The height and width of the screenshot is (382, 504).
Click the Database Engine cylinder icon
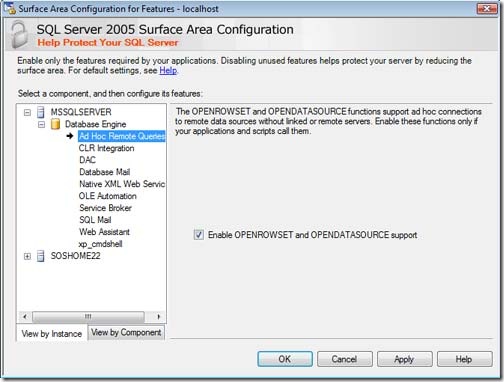(55, 124)
